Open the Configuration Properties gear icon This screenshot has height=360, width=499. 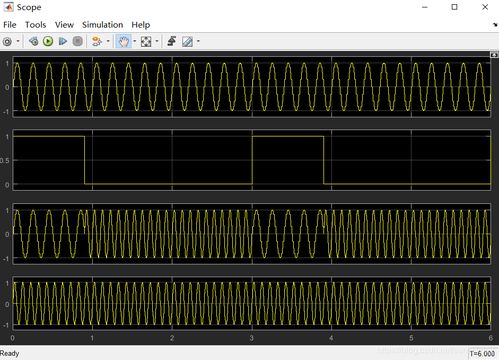point(7,42)
